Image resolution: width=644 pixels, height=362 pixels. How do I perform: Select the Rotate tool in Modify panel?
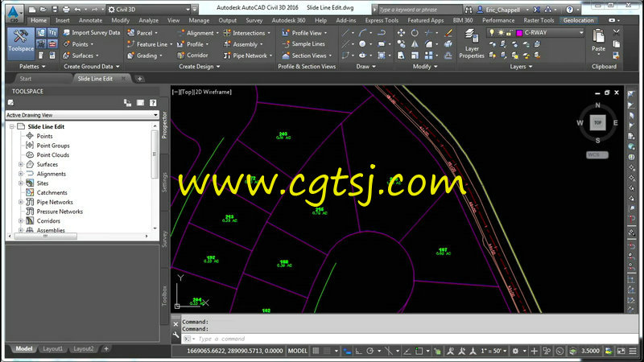point(415,33)
